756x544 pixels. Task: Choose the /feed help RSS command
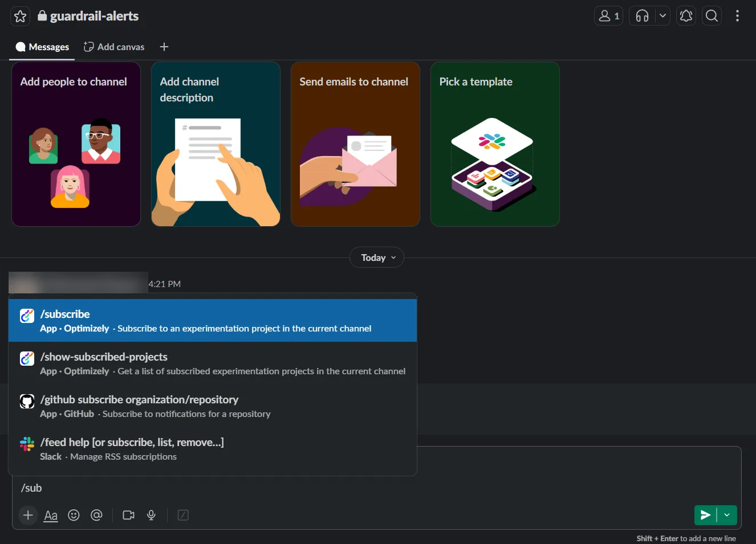(x=213, y=449)
